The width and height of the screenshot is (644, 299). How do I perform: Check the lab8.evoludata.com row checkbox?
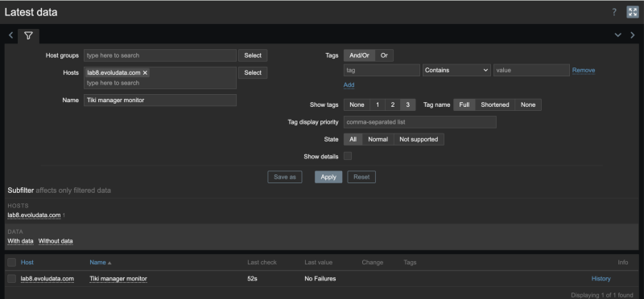(x=12, y=278)
